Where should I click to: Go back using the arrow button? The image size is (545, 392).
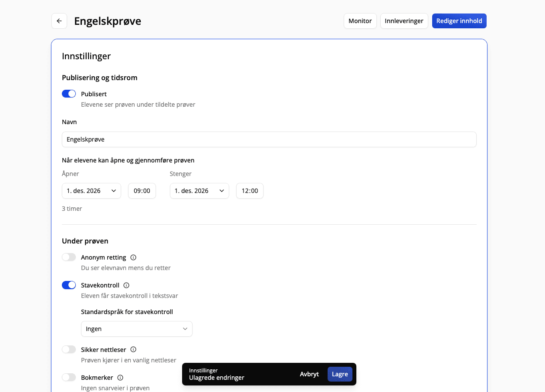click(59, 21)
